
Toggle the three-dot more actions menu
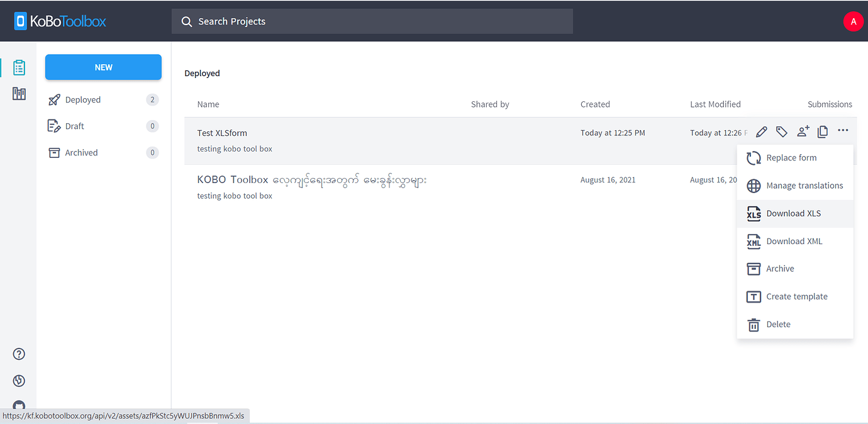843,130
